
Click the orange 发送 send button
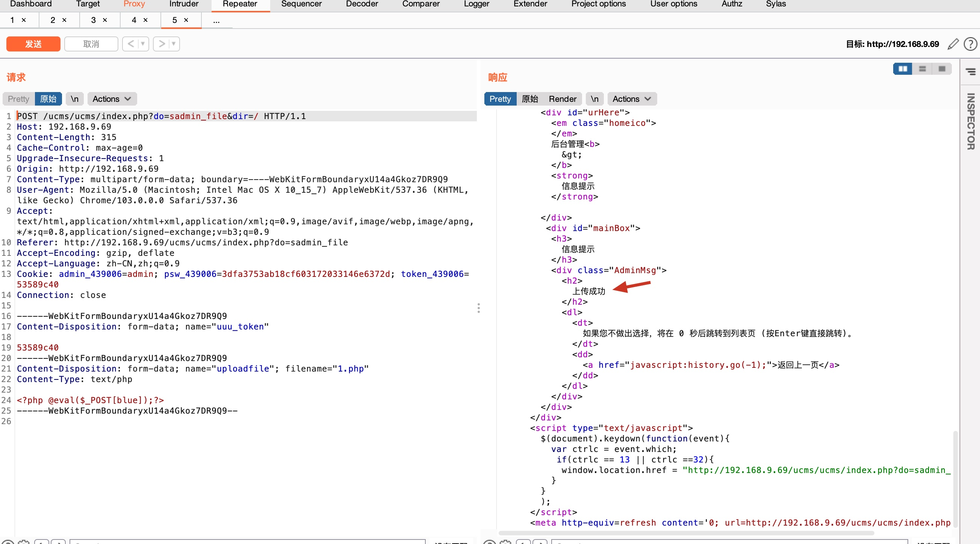click(33, 44)
